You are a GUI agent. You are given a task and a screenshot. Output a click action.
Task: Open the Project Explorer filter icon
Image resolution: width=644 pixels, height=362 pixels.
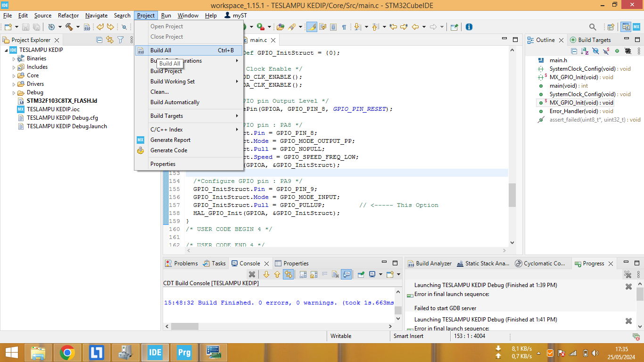121,40
